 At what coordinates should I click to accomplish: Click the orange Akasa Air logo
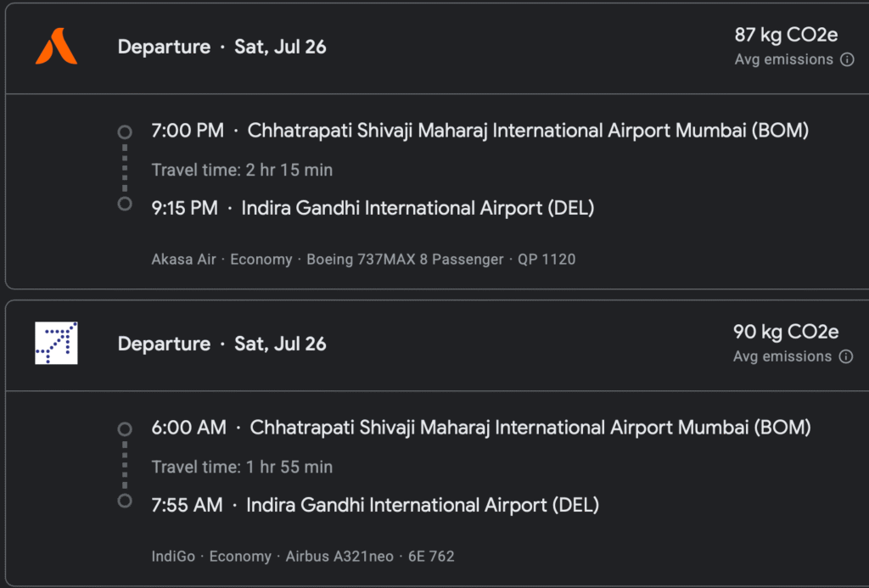tap(57, 46)
